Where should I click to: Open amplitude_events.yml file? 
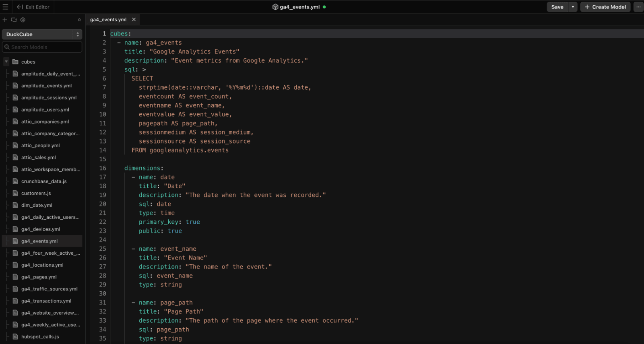(46, 86)
